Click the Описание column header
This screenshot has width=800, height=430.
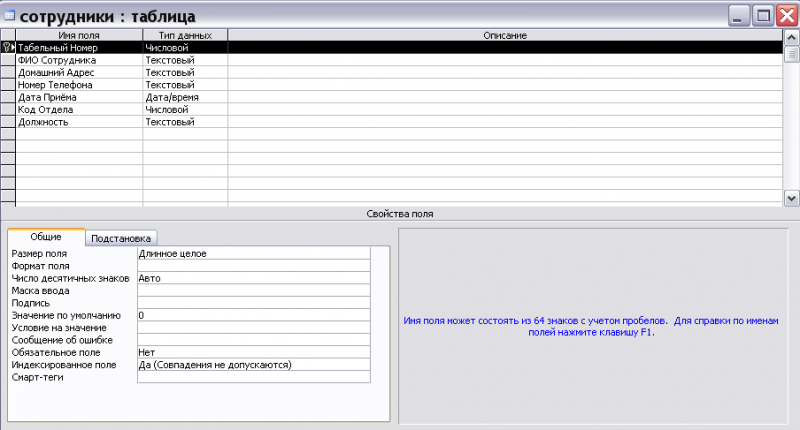(x=505, y=35)
